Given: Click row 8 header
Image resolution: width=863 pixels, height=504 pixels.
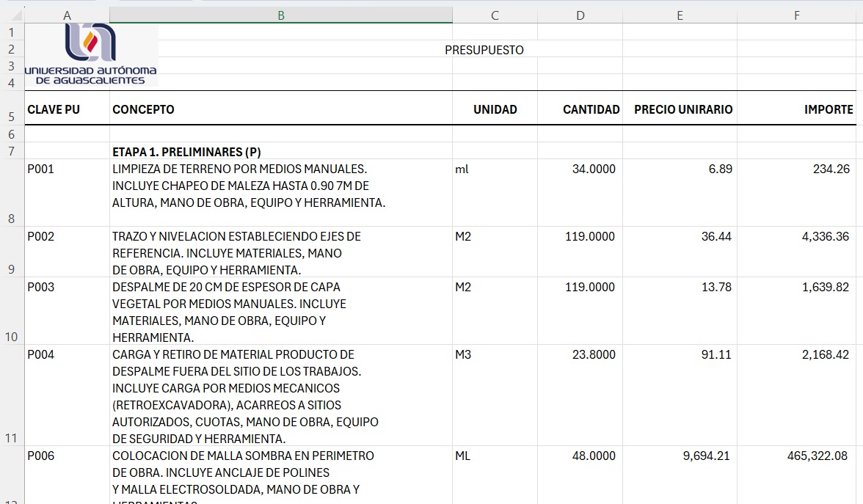Looking at the screenshot, I should coord(12,218).
